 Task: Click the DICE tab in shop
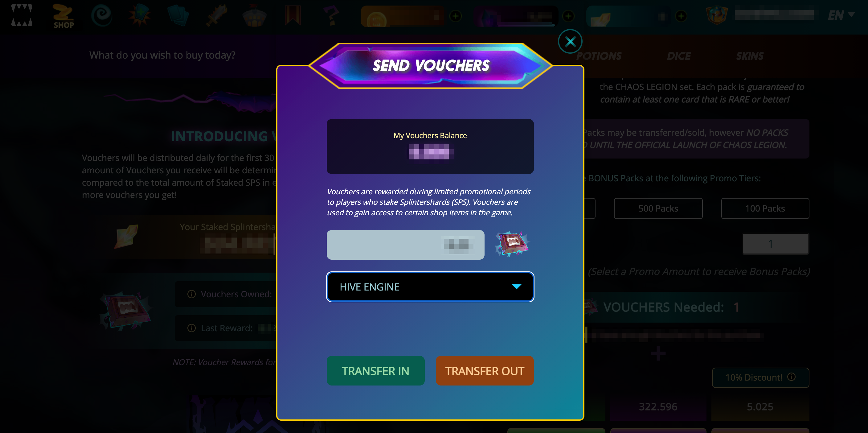tap(678, 56)
